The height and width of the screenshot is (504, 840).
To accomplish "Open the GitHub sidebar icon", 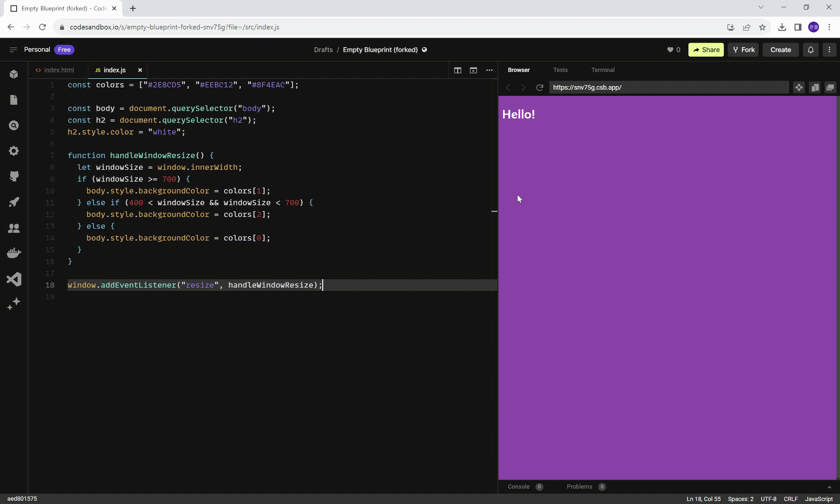I will (x=14, y=176).
